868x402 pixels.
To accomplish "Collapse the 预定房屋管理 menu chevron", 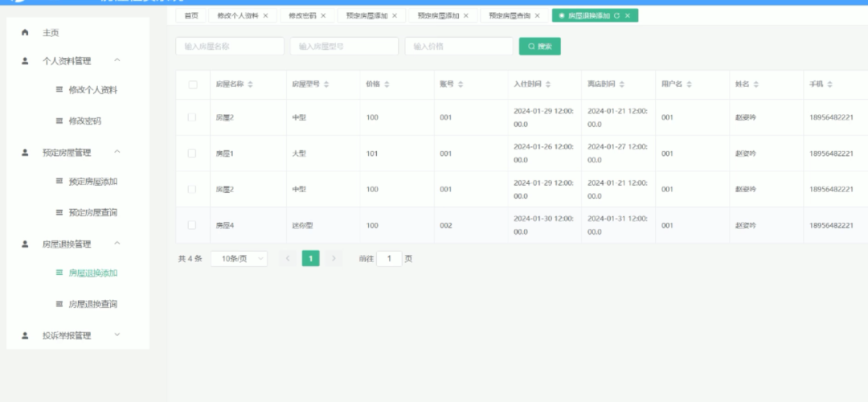I will point(117,151).
